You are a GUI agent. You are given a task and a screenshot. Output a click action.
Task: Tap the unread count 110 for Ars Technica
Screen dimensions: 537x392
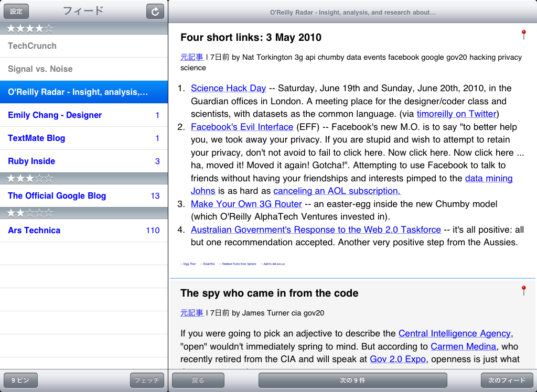(153, 231)
